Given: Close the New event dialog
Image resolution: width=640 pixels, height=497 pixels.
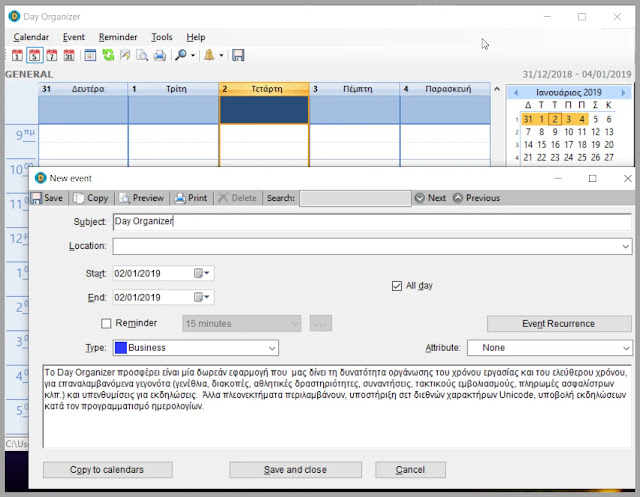Looking at the screenshot, I should coord(628,178).
